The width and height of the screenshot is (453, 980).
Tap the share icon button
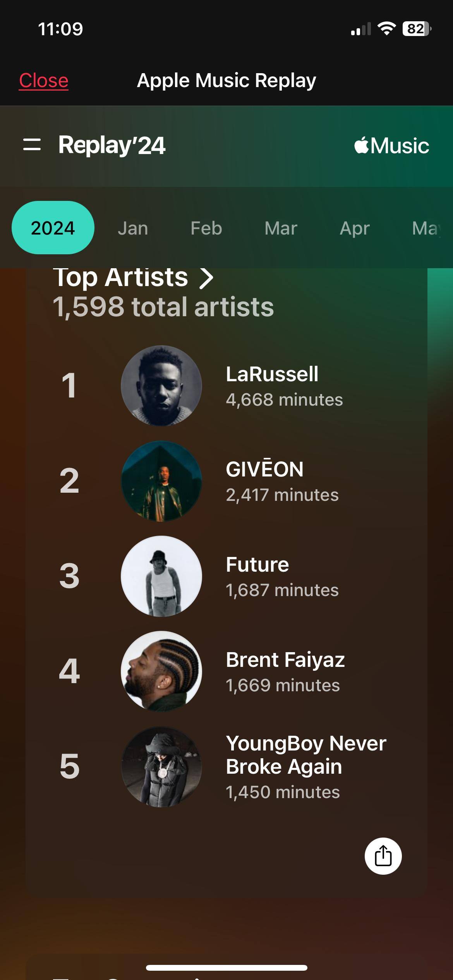coord(383,856)
